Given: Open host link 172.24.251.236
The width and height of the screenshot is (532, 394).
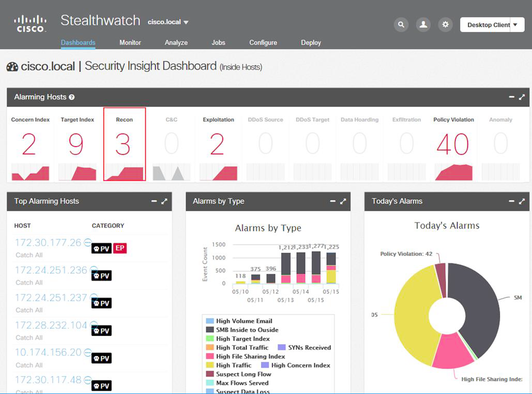Looking at the screenshot, I should (x=51, y=270).
